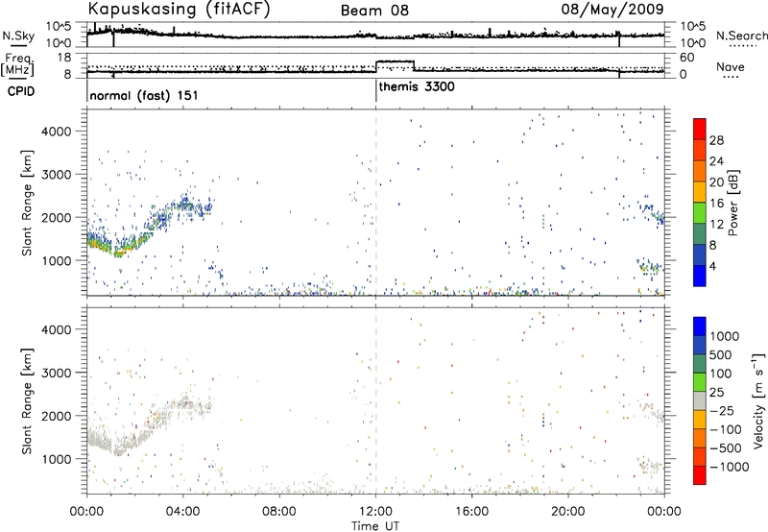Select the "4" power color bar value
Viewport: 768px width, 532px height.
pyautogui.click(x=713, y=266)
